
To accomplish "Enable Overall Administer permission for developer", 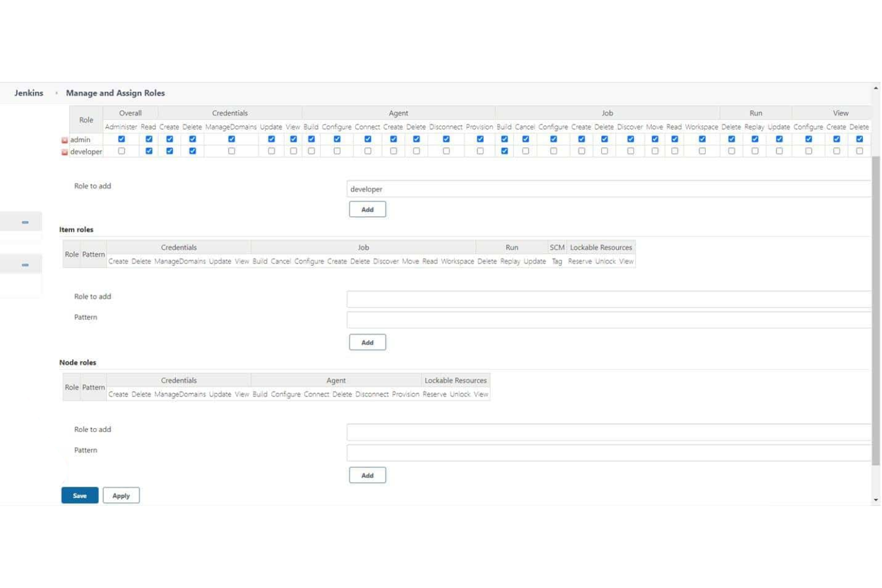I will pyautogui.click(x=122, y=151).
